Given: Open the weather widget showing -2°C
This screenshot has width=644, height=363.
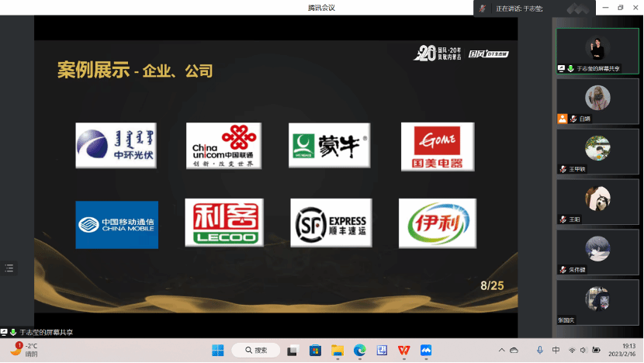Looking at the screenshot, I should click(x=24, y=350).
